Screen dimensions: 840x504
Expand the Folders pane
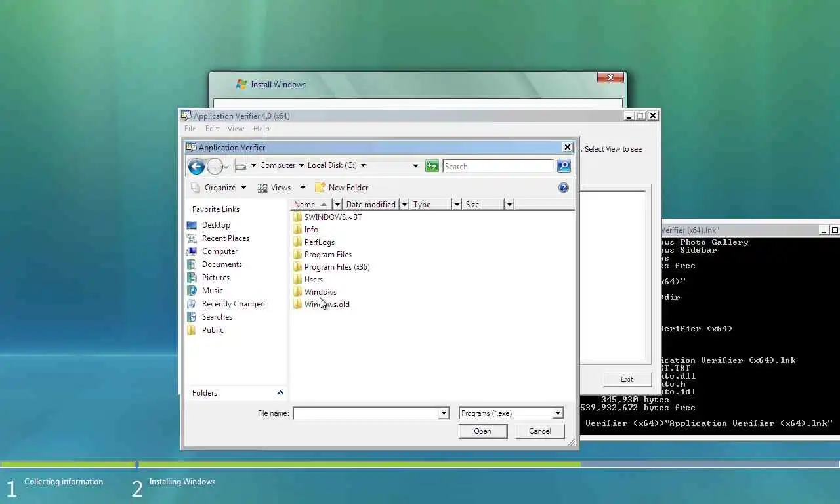(x=280, y=393)
